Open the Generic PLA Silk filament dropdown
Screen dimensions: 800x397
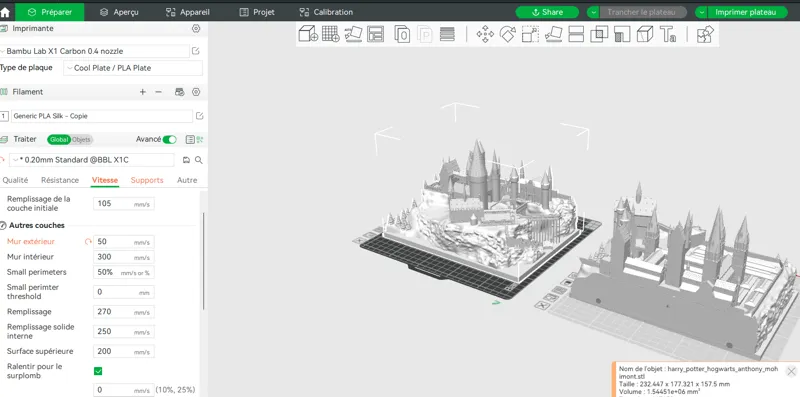pyautogui.click(x=102, y=116)
